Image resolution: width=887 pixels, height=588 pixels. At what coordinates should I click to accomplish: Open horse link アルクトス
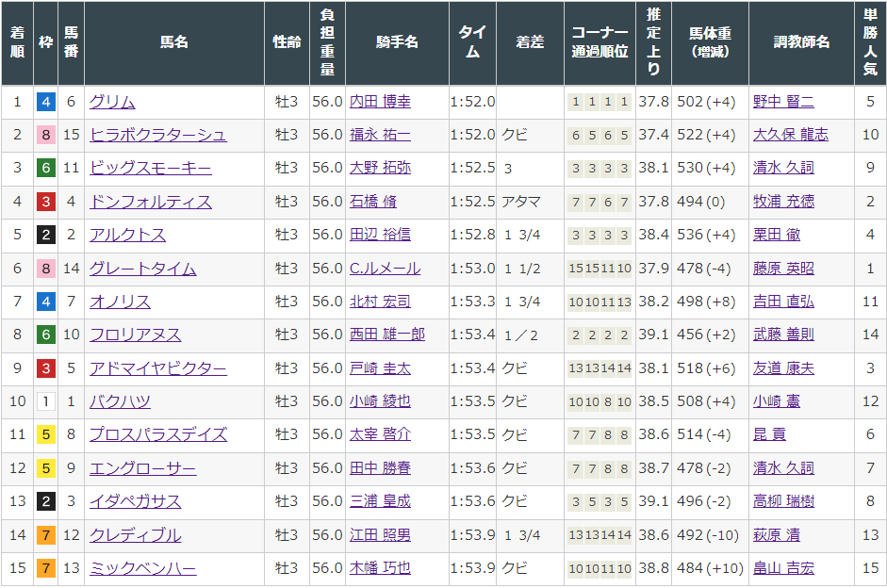point(127,235)
